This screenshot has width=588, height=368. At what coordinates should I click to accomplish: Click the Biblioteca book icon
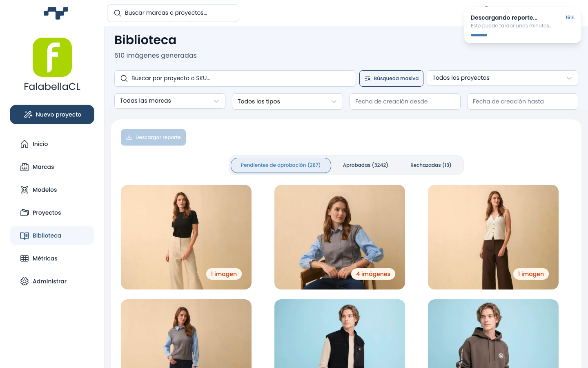point(24,236)
